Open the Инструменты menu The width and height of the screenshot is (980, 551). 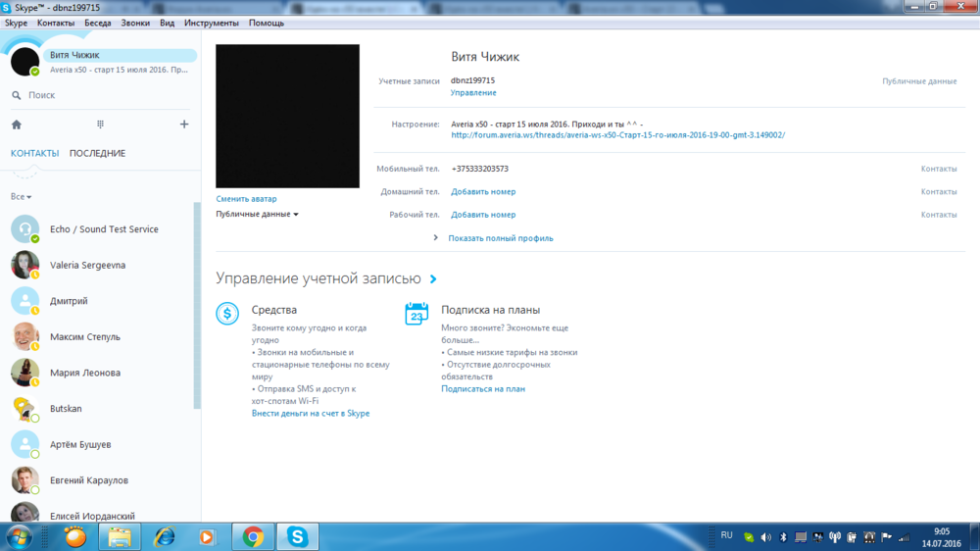pos(211,23)
